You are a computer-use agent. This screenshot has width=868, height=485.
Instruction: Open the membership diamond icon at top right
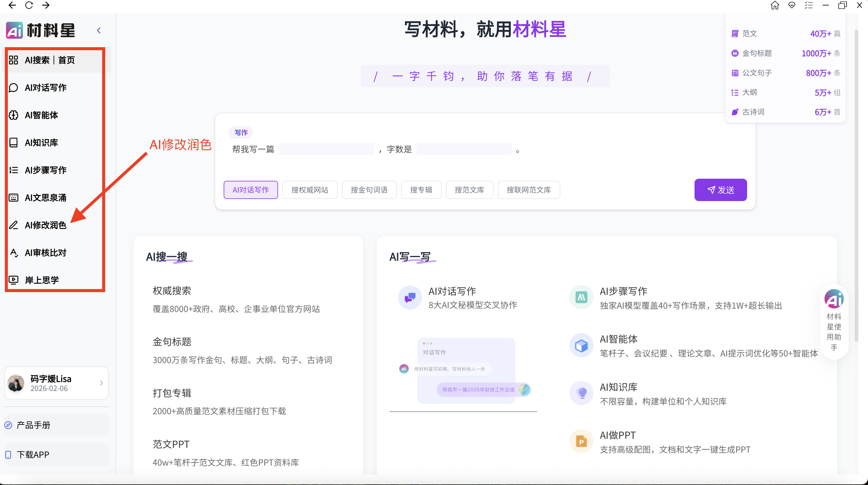coord(792,5)
